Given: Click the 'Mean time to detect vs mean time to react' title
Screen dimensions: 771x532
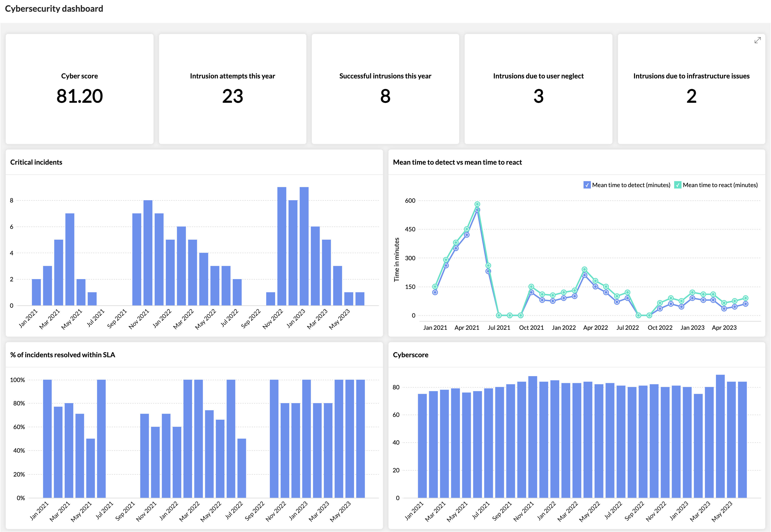Looking at the screenshot, I should pyautogui.click(x=457, y=162).
